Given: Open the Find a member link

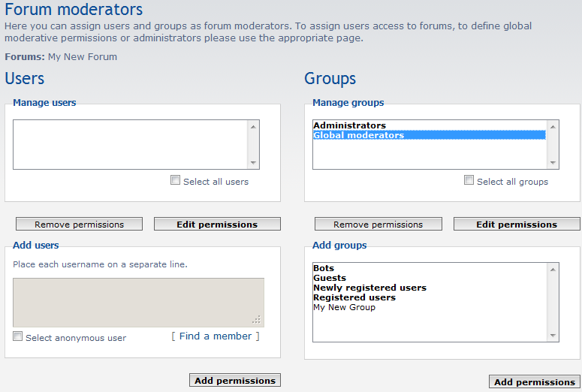Looking at the screenshot, I should pyautogui.click(x=216, y=336).
